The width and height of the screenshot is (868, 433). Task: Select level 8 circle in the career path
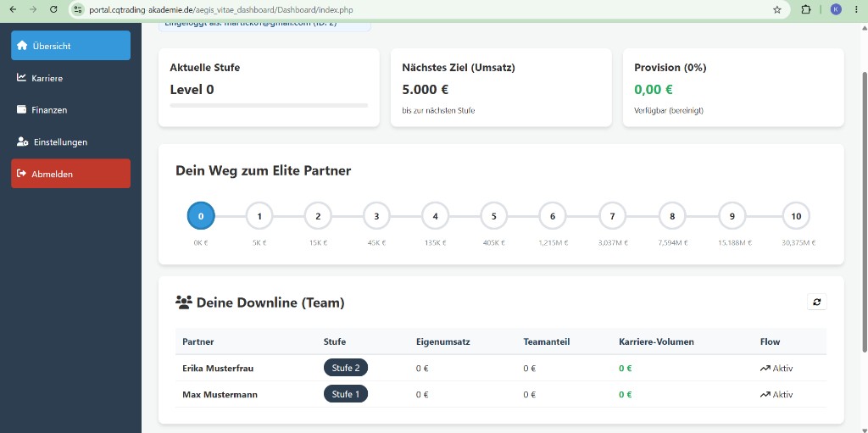pos(672,216)
